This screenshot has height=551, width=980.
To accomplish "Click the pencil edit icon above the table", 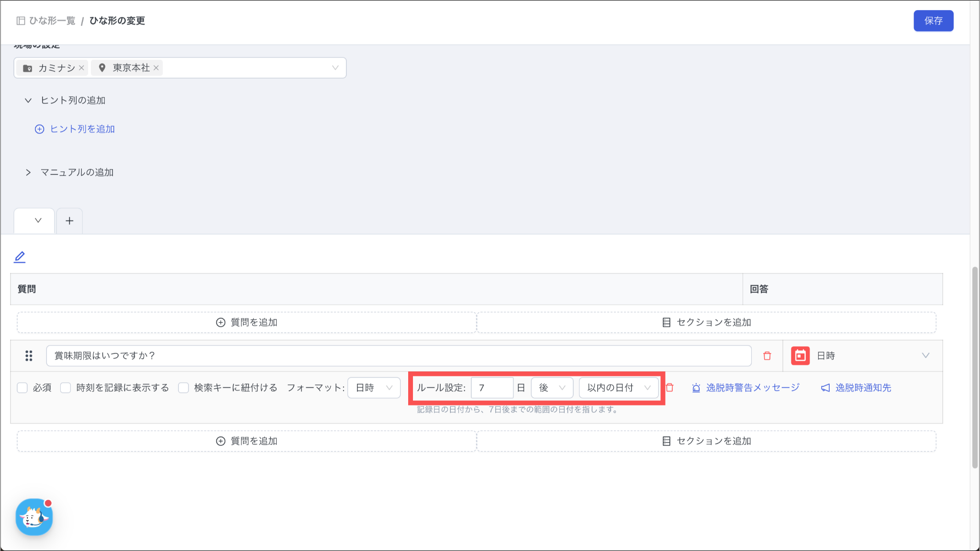I will pos(20,257).
